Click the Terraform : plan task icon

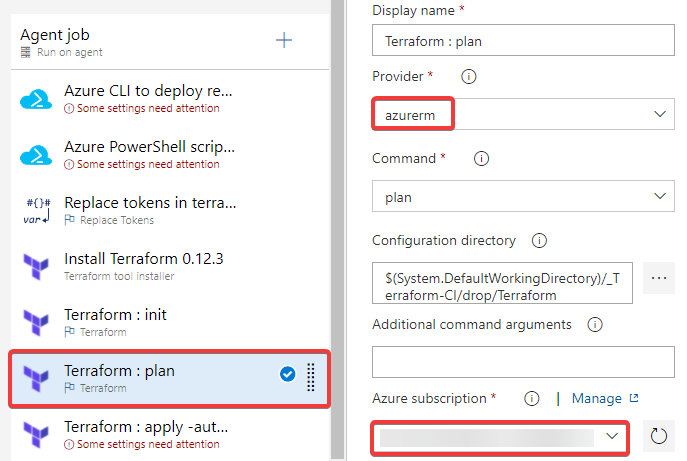(x=36, y=378)
